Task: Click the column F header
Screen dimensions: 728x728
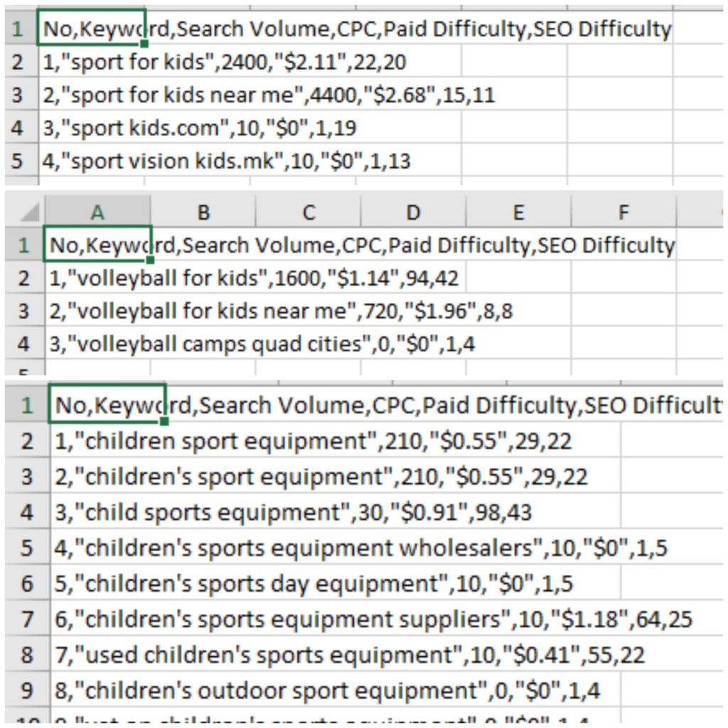Action: click(623, 212)
